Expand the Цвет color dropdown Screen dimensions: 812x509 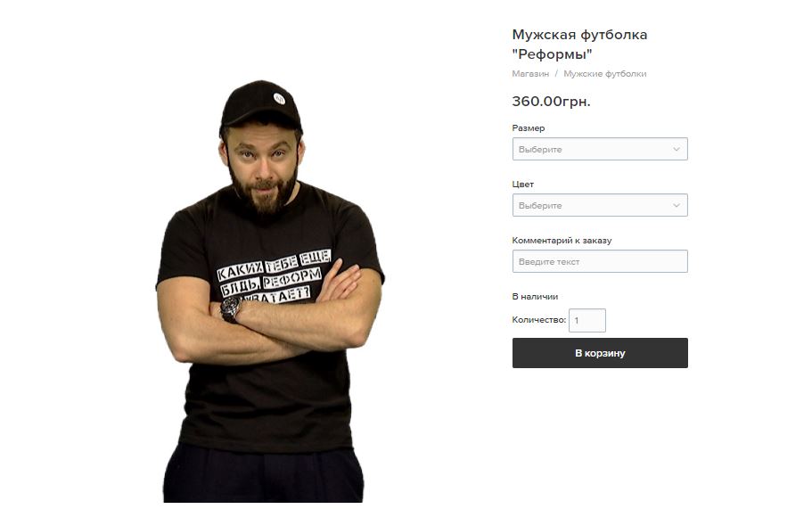tap(600, 205)
